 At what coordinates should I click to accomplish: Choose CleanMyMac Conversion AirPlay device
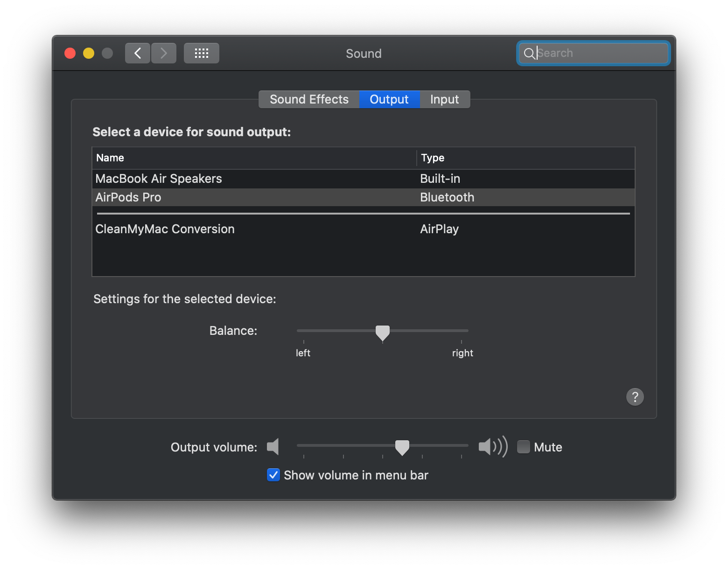point(165,229)
